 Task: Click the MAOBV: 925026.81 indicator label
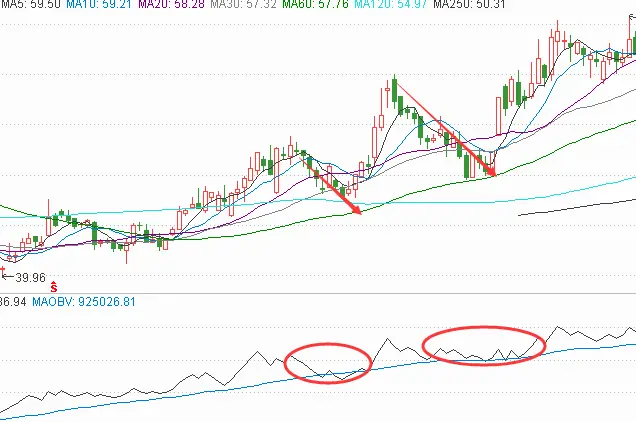[x=84, y=302]
